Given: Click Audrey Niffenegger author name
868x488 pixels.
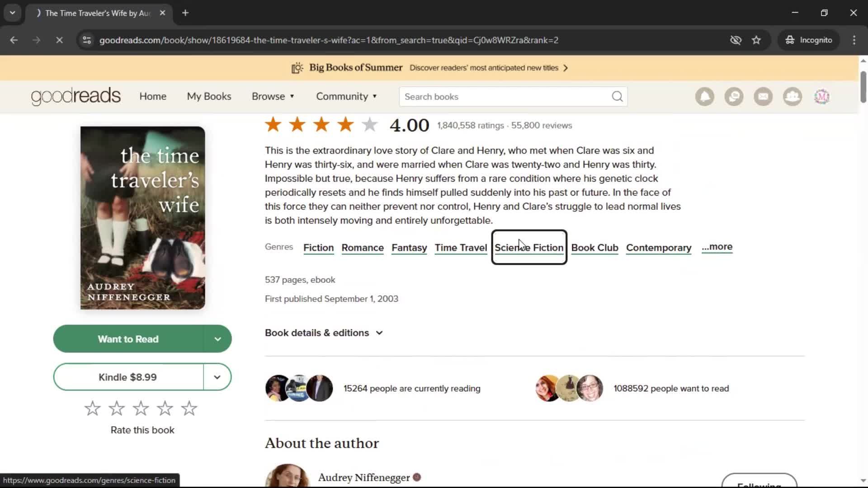Looking at the screenshot, I should 364,478.
